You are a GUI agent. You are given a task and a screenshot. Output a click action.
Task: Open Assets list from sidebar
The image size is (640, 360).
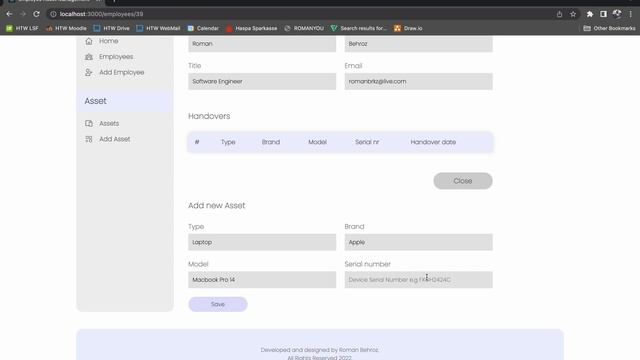point(109,123)
